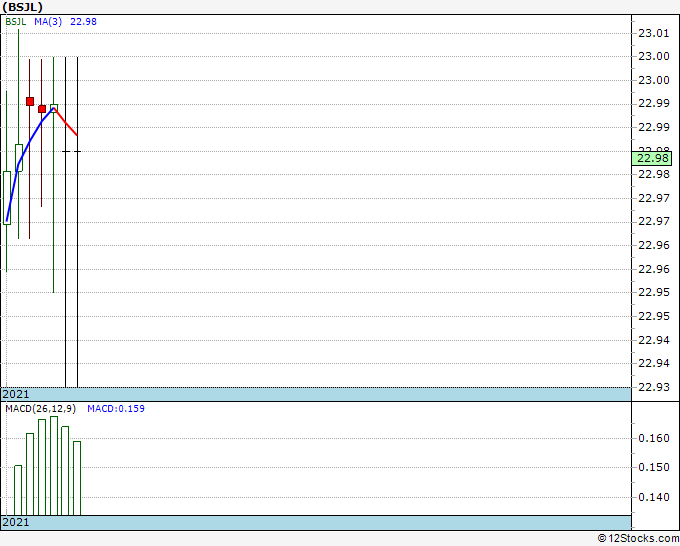Select the green BSJL legend label
The image size is (680, 546).
16,22
